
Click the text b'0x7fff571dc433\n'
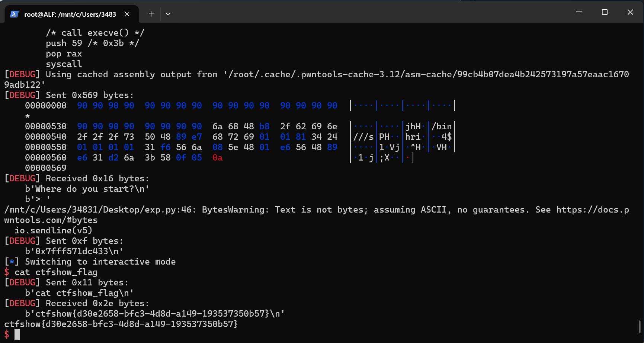[74, 251]
